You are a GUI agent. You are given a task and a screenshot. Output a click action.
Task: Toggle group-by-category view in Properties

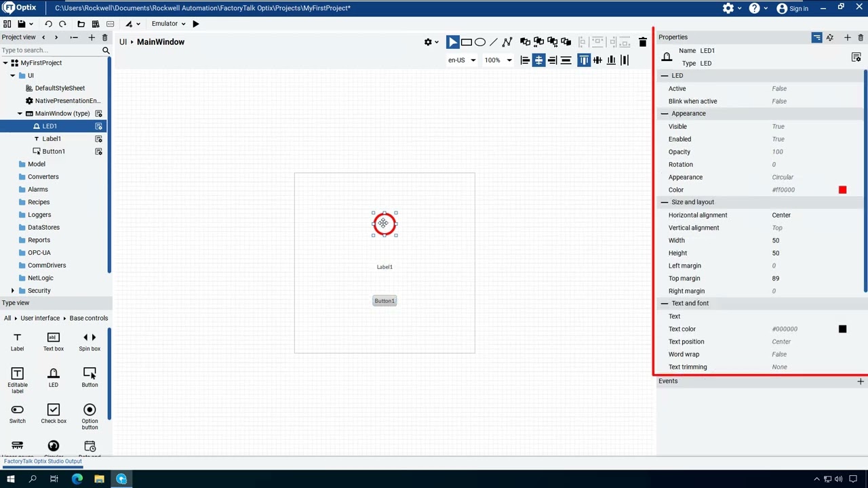(816, 37)
